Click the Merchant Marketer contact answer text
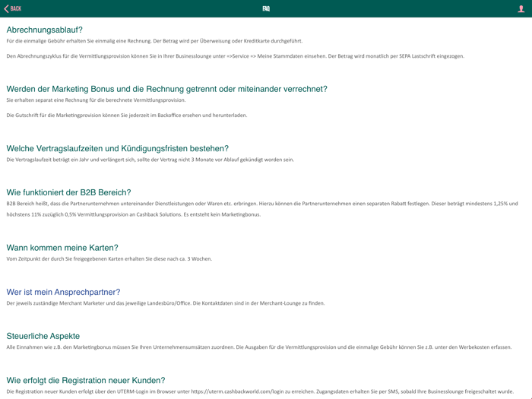The width and height of the screenshot is (532, 399). 165,303
